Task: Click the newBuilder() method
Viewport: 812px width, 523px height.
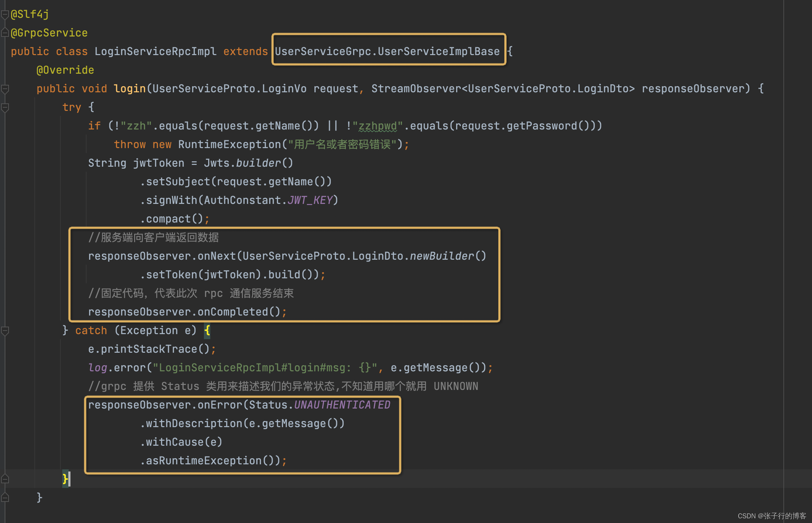Action: click(448, 256)
